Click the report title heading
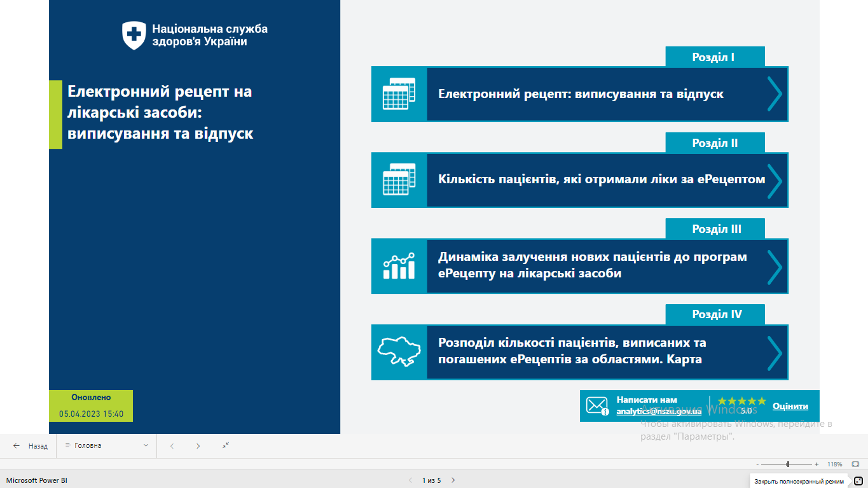Screen dimensions: 868x488 coord(160,113)
